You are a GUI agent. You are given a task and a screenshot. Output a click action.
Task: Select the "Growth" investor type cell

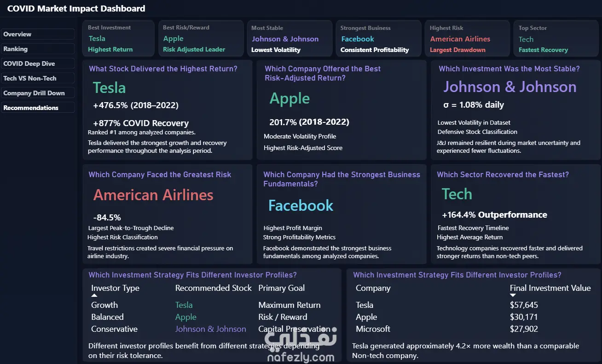tap(104, 305)
